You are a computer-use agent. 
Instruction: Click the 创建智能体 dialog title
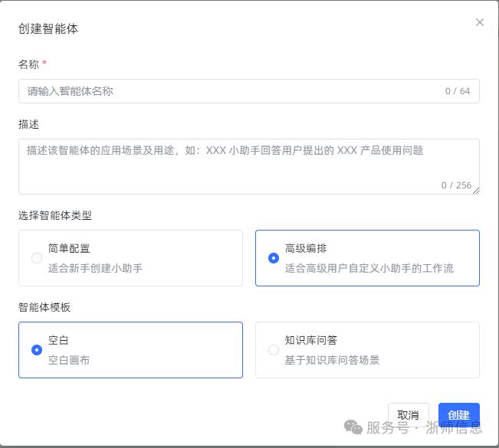click(x=48, y=29)
